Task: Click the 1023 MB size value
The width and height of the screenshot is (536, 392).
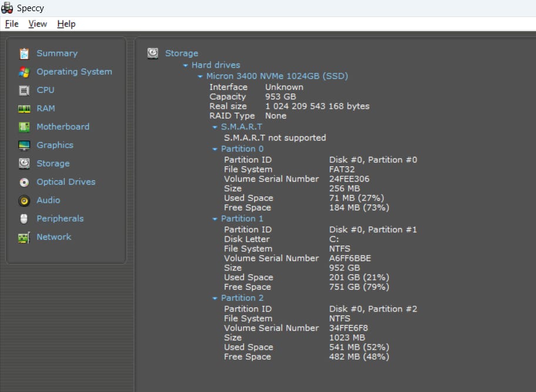Action: 347,338
